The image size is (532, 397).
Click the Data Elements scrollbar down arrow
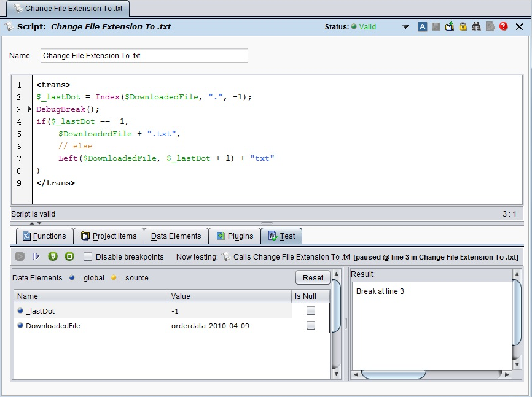click(336, 373)
